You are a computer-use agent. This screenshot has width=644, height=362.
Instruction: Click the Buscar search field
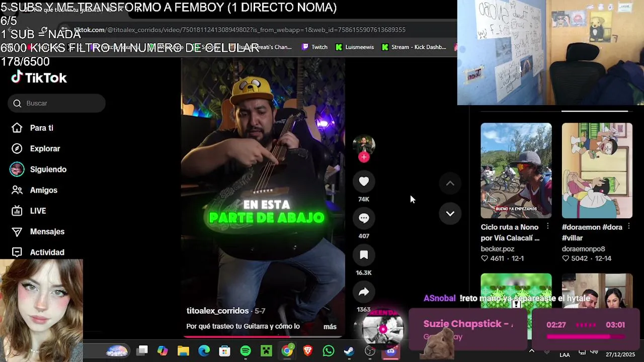coord(56,103)
